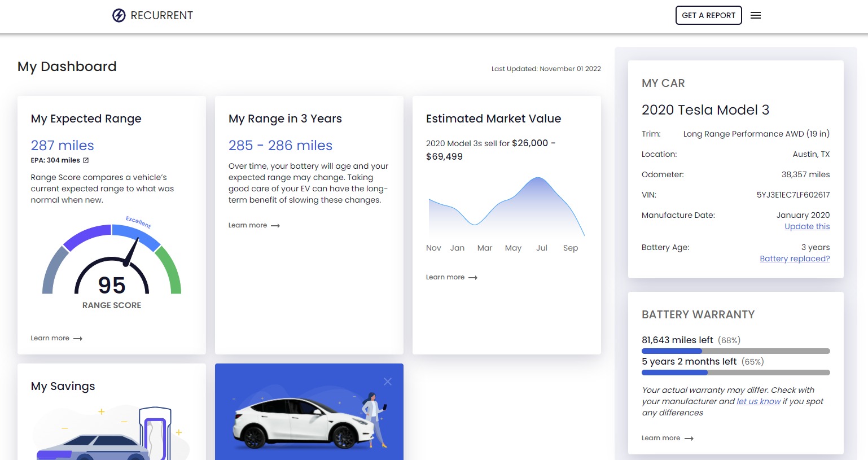Click the let us know link
This screenshot has width=868, height=460.
759,401
